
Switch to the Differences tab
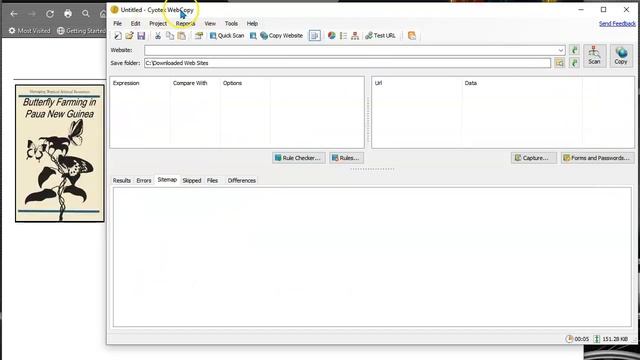point(242,180)
